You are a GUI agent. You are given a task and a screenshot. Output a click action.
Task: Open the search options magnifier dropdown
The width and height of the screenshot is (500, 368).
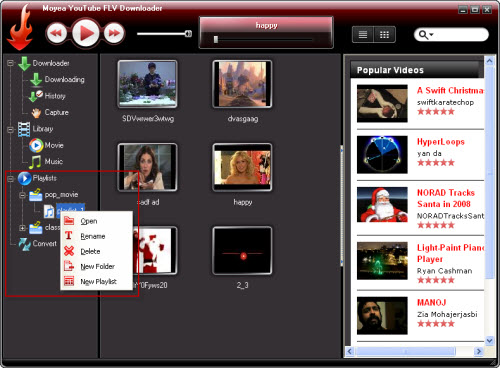(426, 34)
